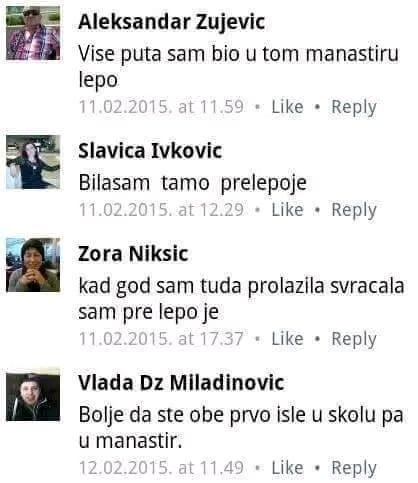Reply to Zora Niksic's comment
The height and width of the screenshot is (483, 418).
click(354, 340)
